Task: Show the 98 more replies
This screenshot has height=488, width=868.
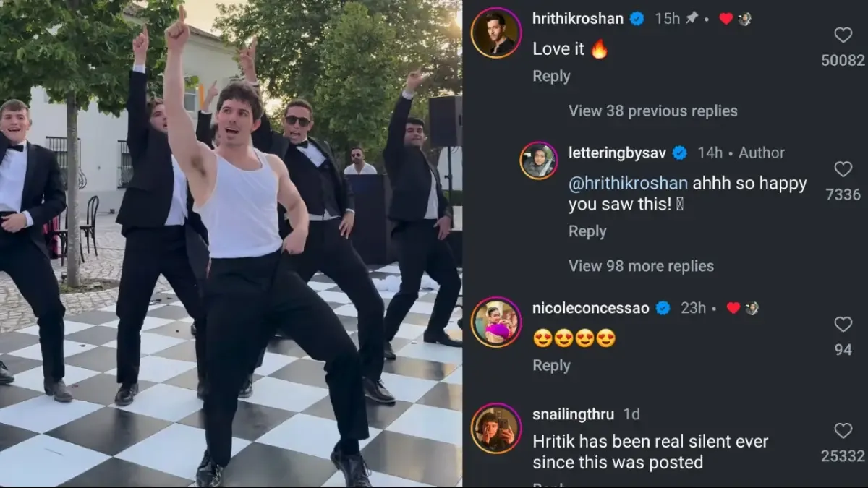Action: click(x=641, y=266)
